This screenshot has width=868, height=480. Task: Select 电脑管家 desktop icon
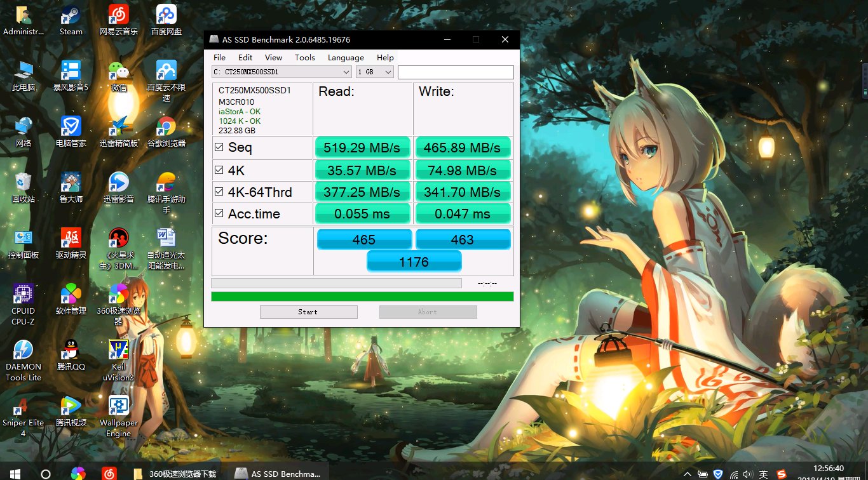[x=71, y=131]
